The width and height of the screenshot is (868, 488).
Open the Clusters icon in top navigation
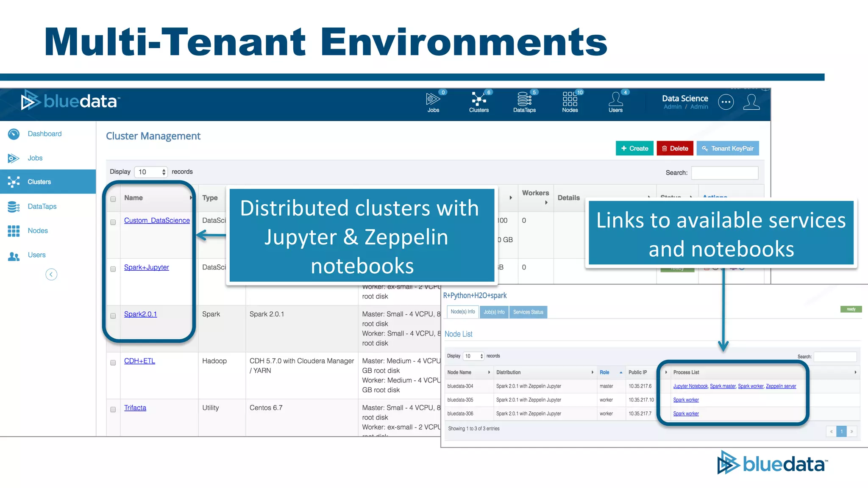[x=479, y=102]
